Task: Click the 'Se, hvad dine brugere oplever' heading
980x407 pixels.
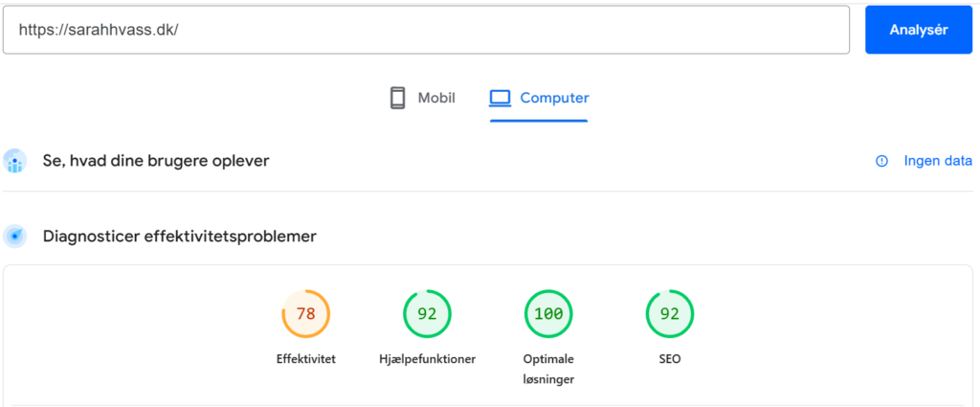Action: [156, 161]
